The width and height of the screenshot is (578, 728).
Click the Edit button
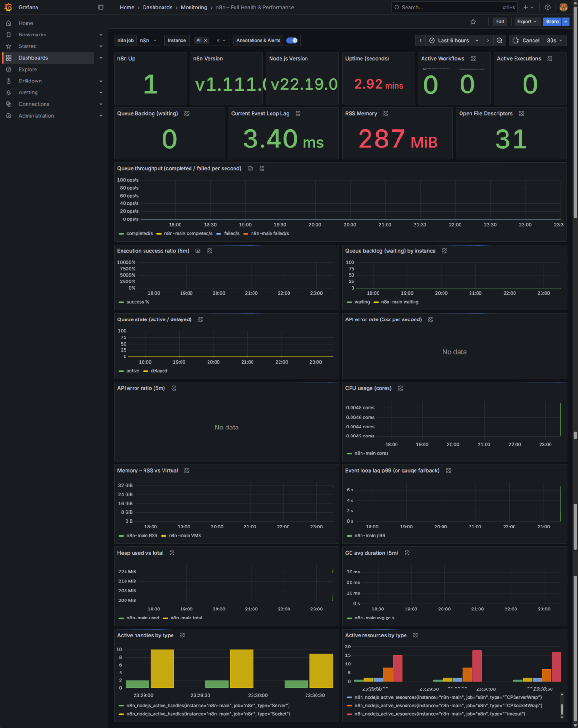coord(500,21)
